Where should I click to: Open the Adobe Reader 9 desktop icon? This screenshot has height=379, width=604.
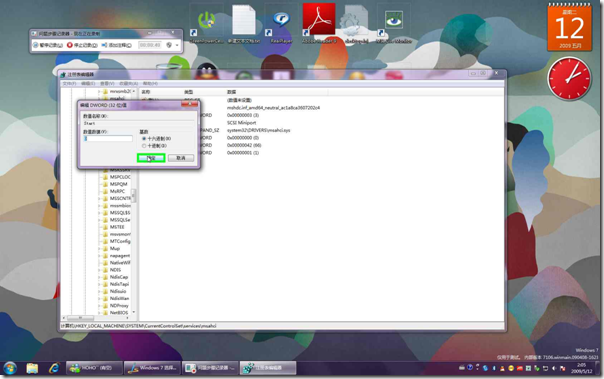click(319, 20)
